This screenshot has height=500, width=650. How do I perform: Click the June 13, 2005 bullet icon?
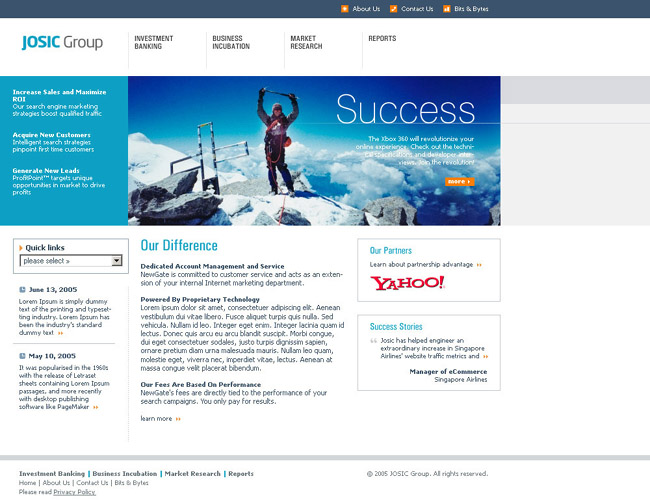pos(23,290)
